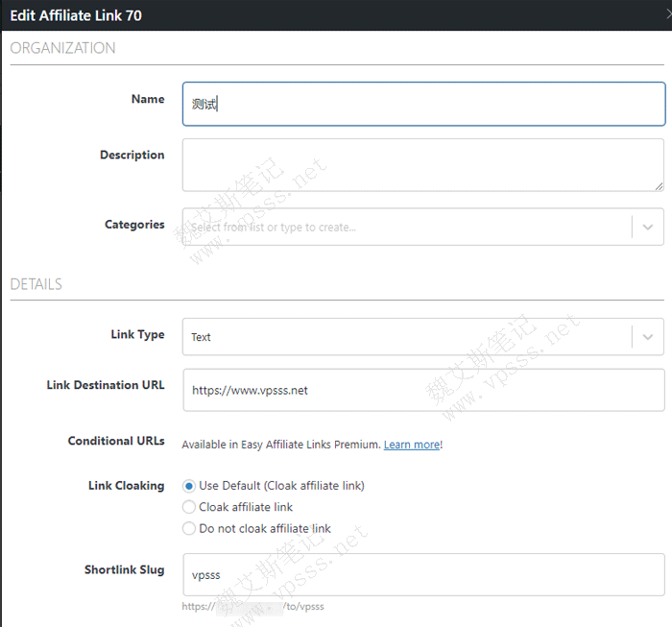Click the Link Type chevron arrow
Screen dimensions: 672x627
point(648,337)
